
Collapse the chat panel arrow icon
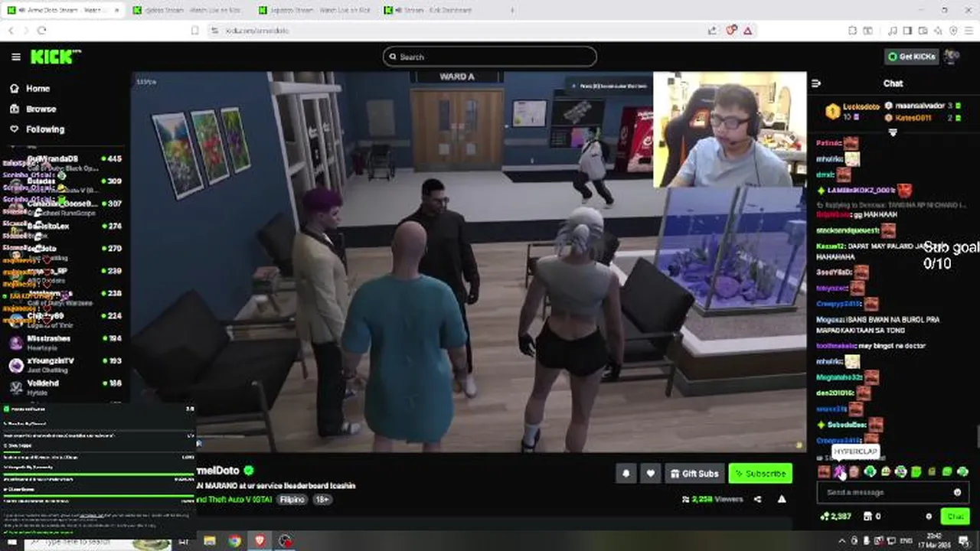[x=816, y=83]
